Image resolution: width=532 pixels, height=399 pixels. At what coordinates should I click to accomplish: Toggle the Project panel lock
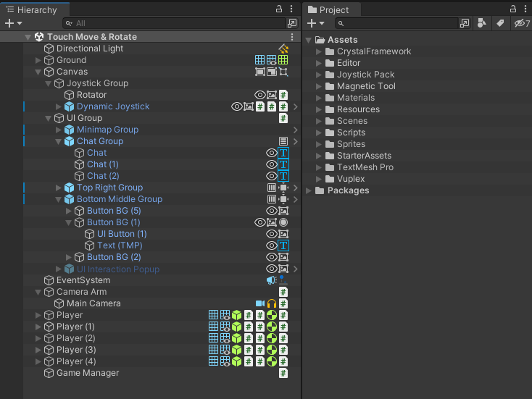tap(513, 9)
